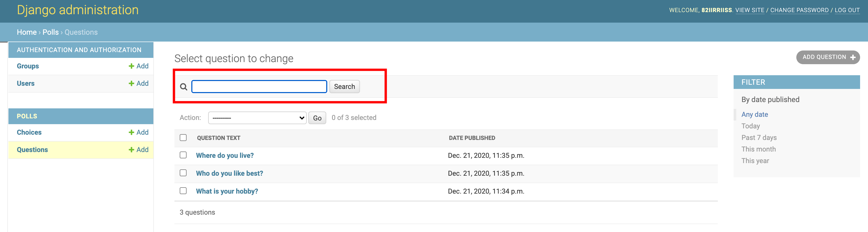Open Groups in the sidebar
Viewport: 868px width, 232px height.
28,66
